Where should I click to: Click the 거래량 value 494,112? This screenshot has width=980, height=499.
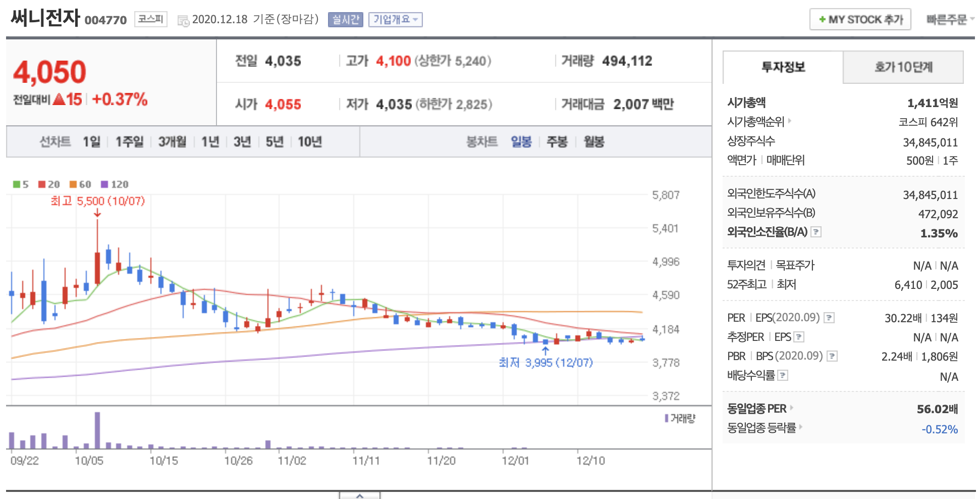[x=627, y=61]
